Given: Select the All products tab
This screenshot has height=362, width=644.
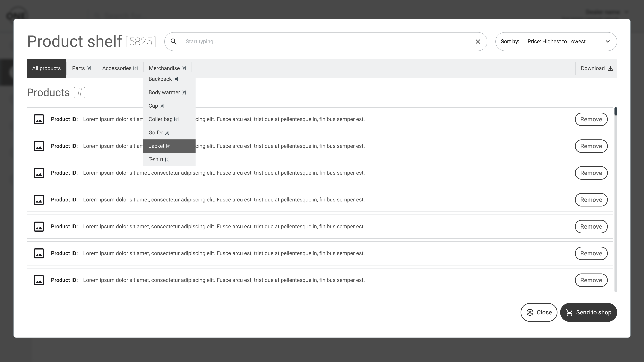Looking at the screenshot, I should [46, 68].
